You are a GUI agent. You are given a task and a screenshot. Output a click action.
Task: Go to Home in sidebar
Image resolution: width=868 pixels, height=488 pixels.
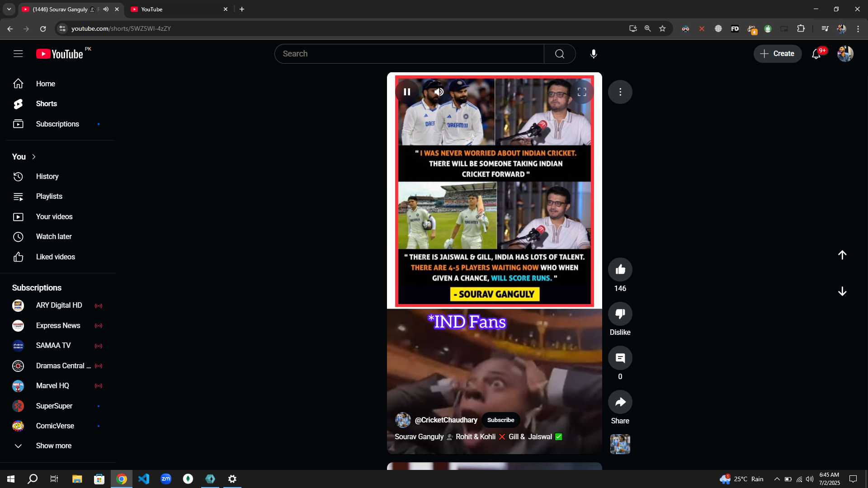(58, 84)
